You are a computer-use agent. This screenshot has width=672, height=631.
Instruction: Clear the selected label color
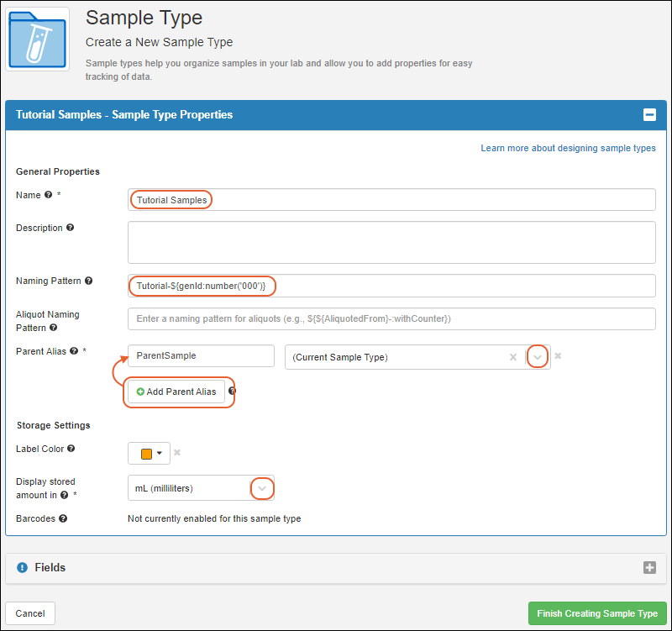(x=177, y=453)
